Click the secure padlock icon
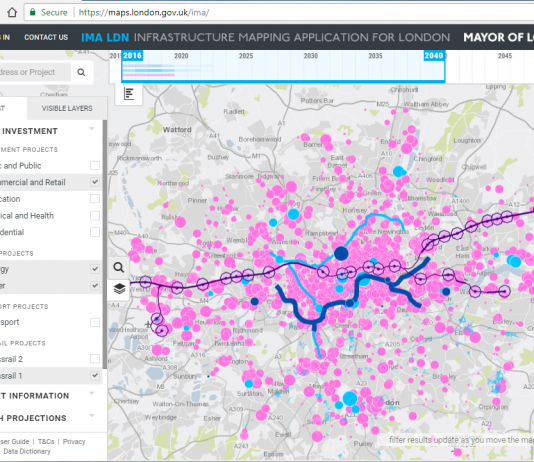The height and width of the screenshot is (462, 534). [33, 12]
